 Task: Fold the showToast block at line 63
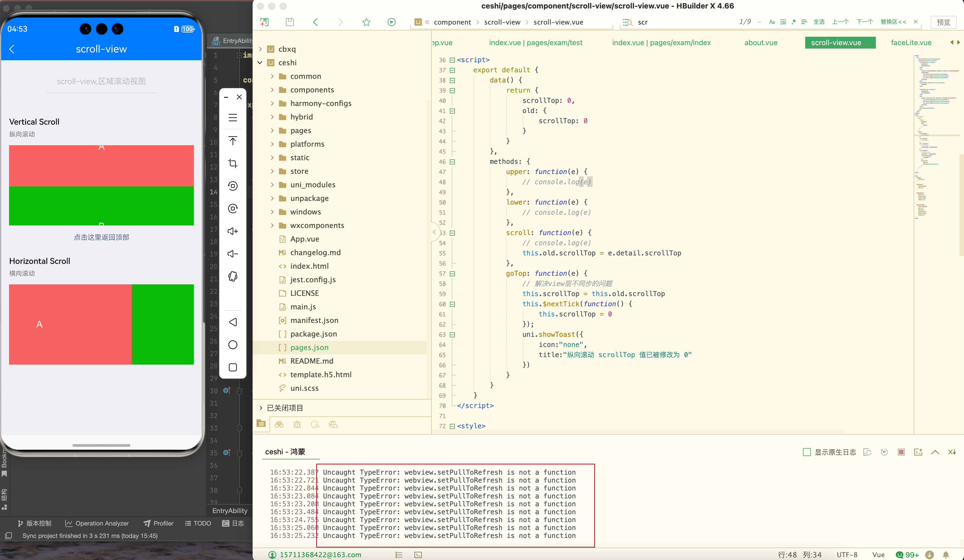click(x=453, y=335)
